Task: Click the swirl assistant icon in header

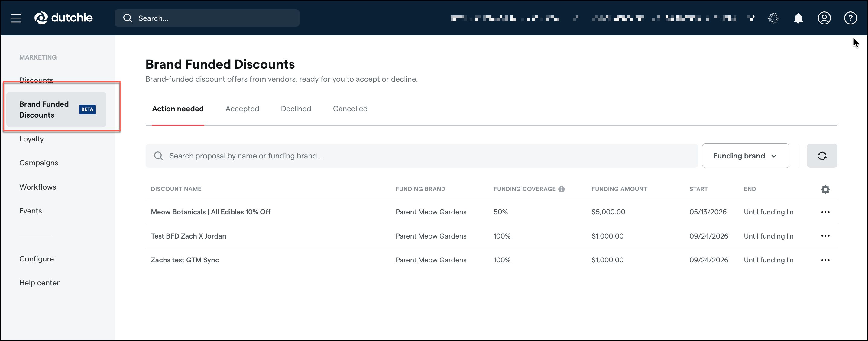Action: [773, 18]
